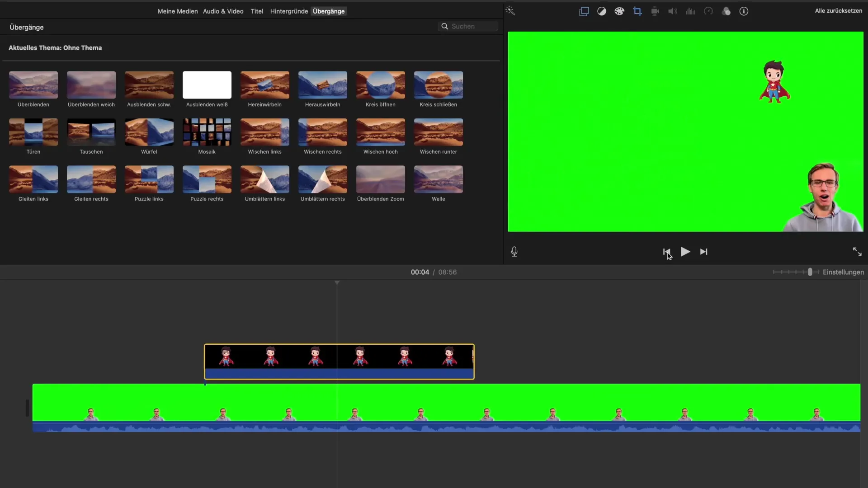Choose the Ausblenden weiß transition
868x488 pixels.
tap(207, 89)
